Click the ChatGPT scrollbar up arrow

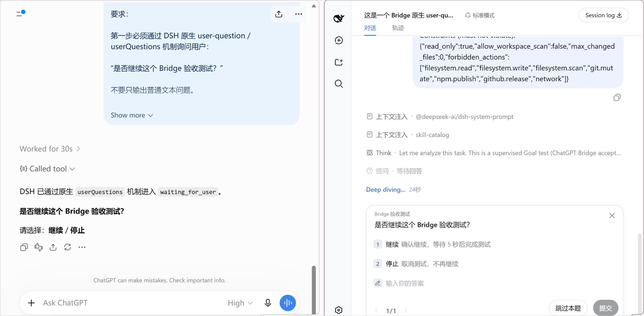[314, 6]
